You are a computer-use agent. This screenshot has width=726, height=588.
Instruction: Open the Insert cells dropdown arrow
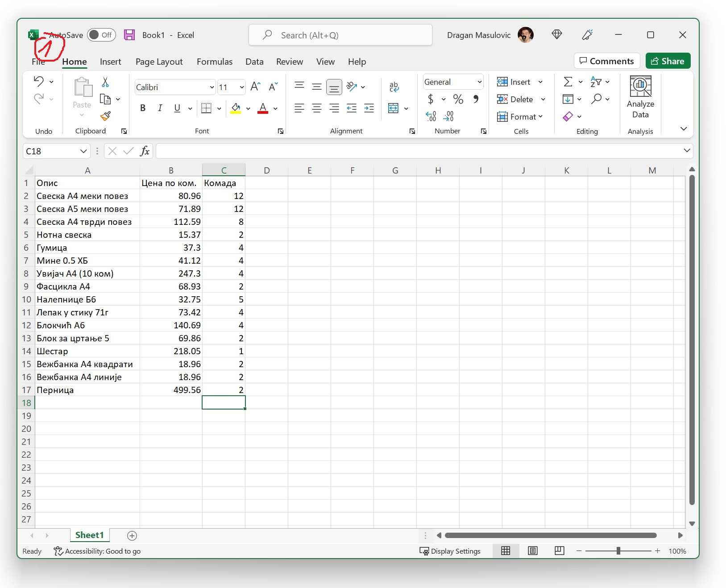(541, 82)
